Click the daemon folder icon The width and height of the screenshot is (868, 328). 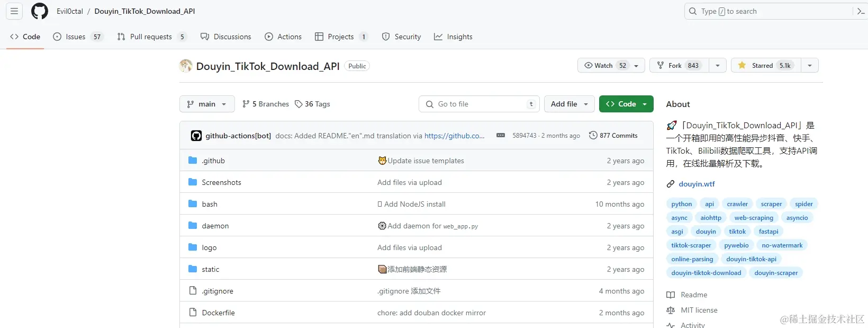pyautogui.click(x=193, y=226)
